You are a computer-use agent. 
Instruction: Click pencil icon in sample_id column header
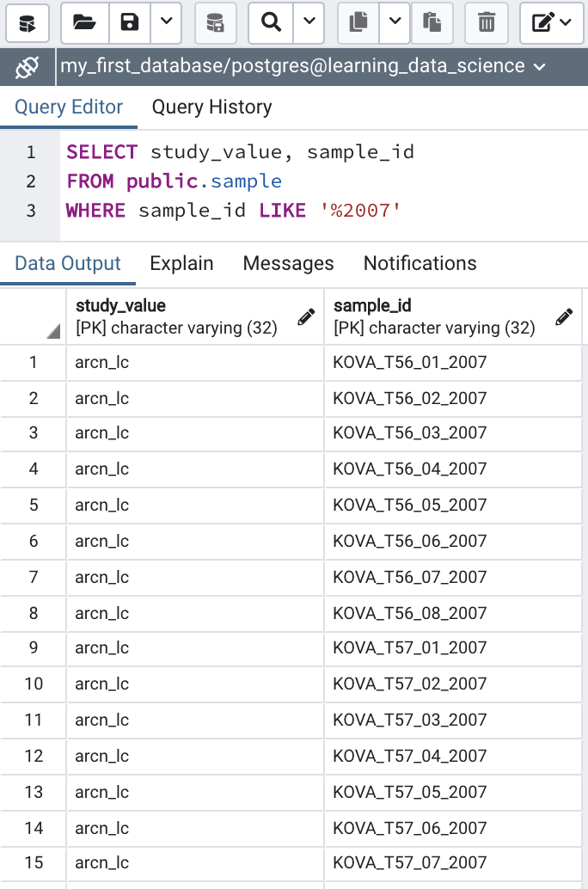(x=564, y=317)
